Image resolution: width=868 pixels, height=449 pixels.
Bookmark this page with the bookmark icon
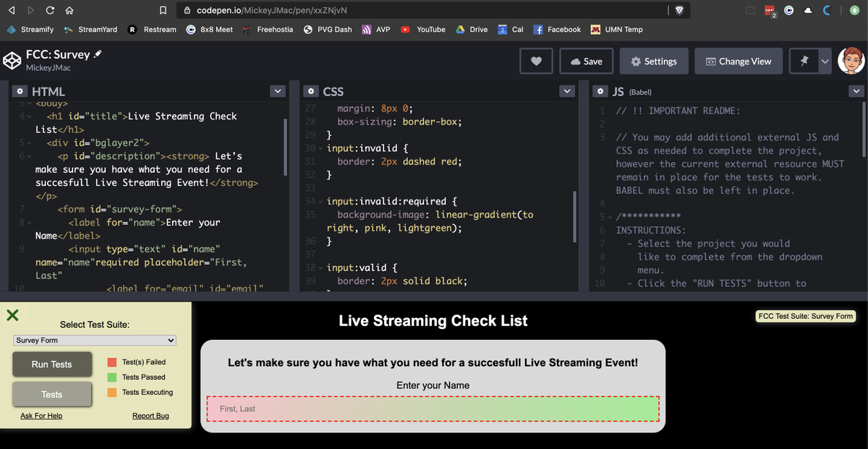(x=163, y=11)
